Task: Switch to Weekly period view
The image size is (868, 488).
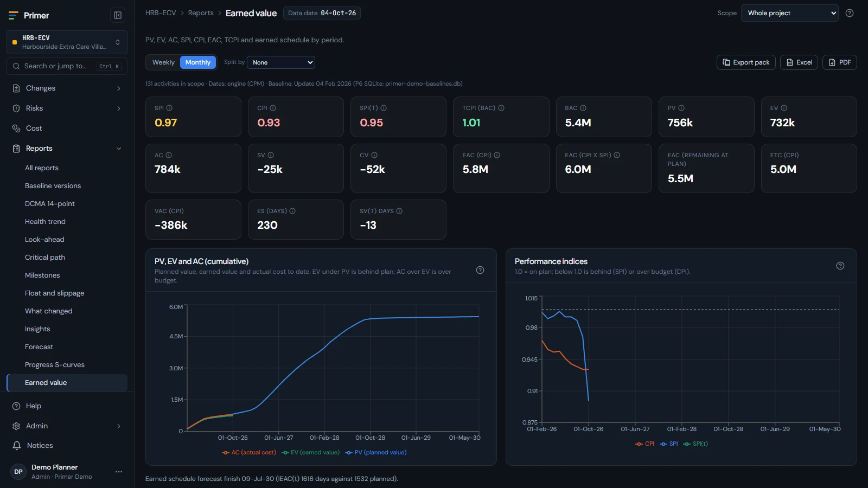Action: coord(163,62)
